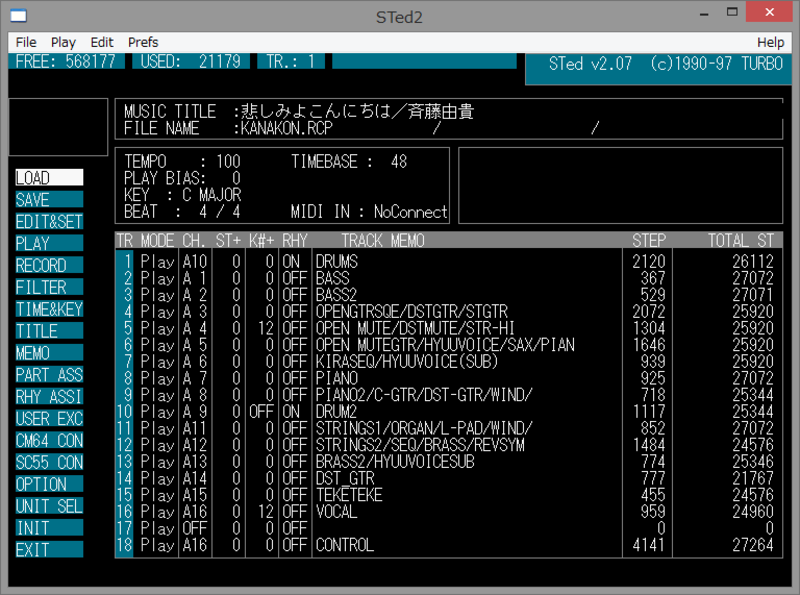Open PART ASS settings
The width and height of the screenshot is (800, 595).
49,375
